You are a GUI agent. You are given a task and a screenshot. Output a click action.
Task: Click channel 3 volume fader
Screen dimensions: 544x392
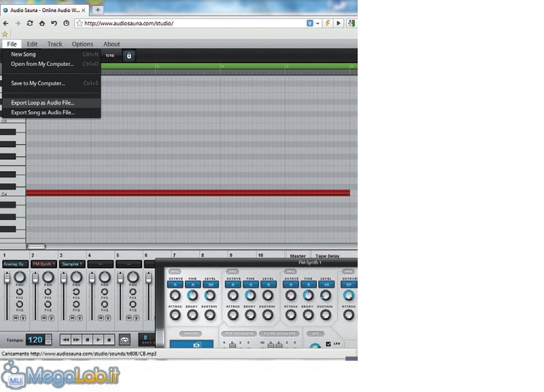coord(63,278)
